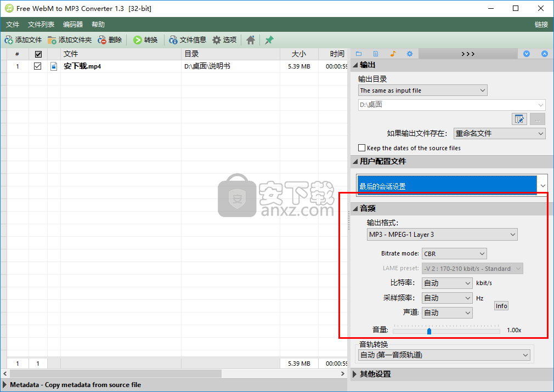The image size is (554, 392).
Task: Open the 采样频率 sample rate dropdown
Action: [446, 298]
